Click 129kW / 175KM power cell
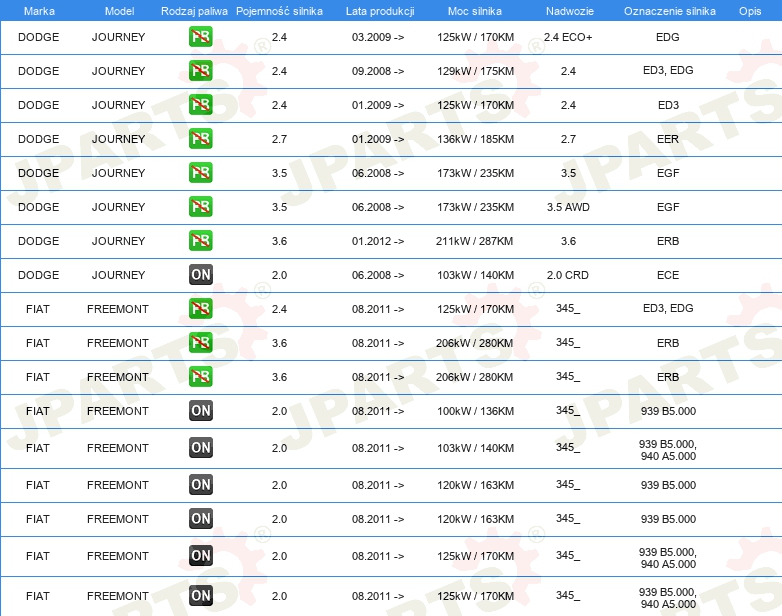Viewport: 782px width, 616px height. tap(475, 71)
